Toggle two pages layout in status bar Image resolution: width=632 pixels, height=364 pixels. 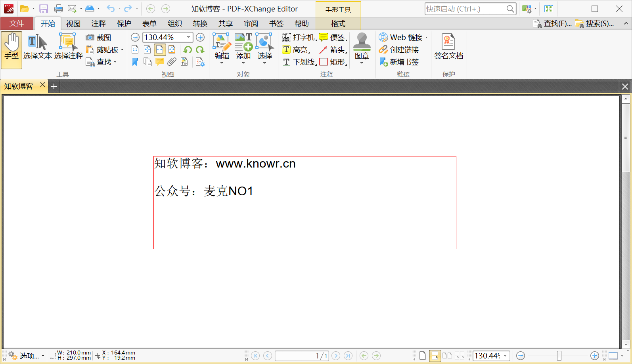point(447,356)
